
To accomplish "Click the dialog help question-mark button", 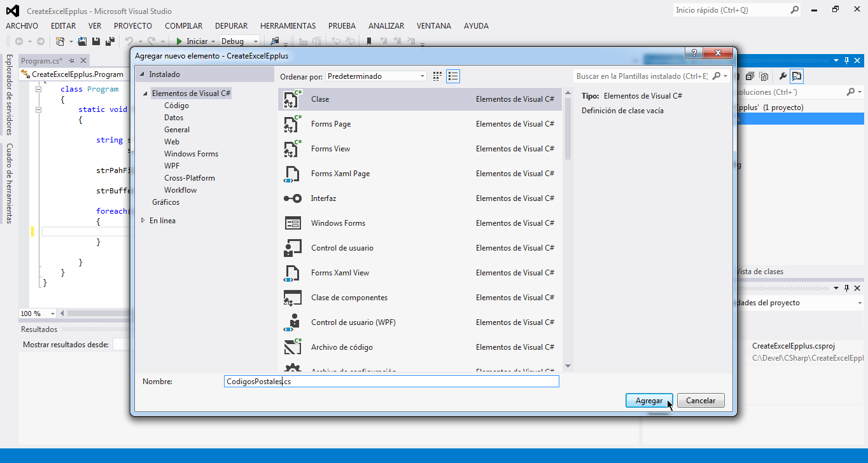I will [694, 53].
